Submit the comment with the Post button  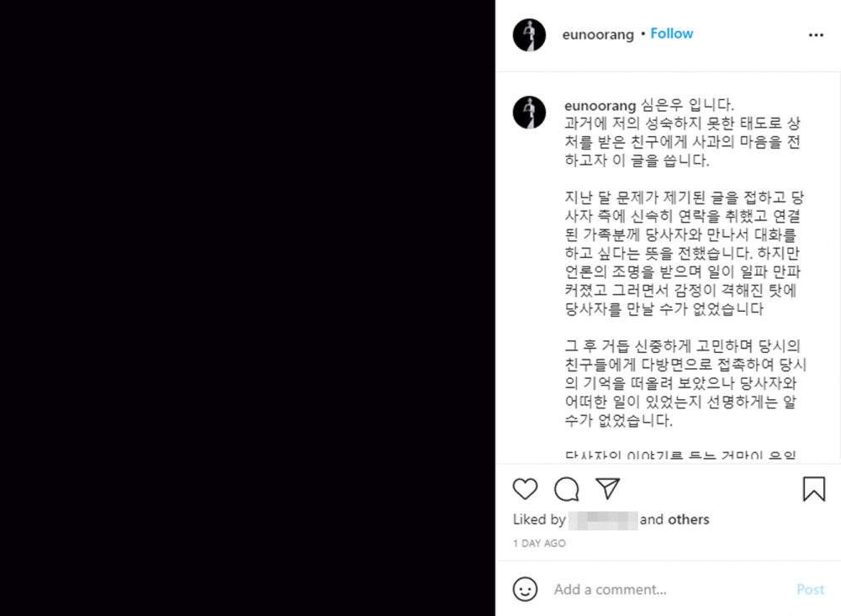(x=810, y=589)
